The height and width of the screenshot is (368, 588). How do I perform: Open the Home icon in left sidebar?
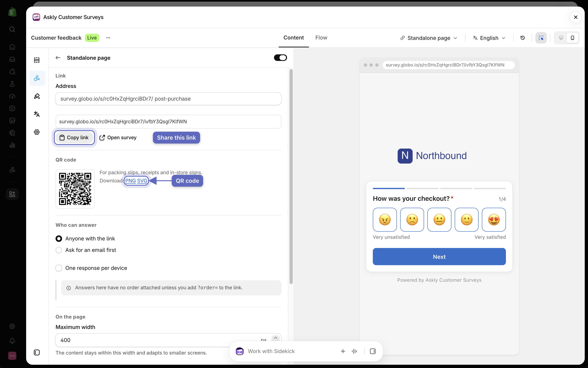(x=12, y=47)
